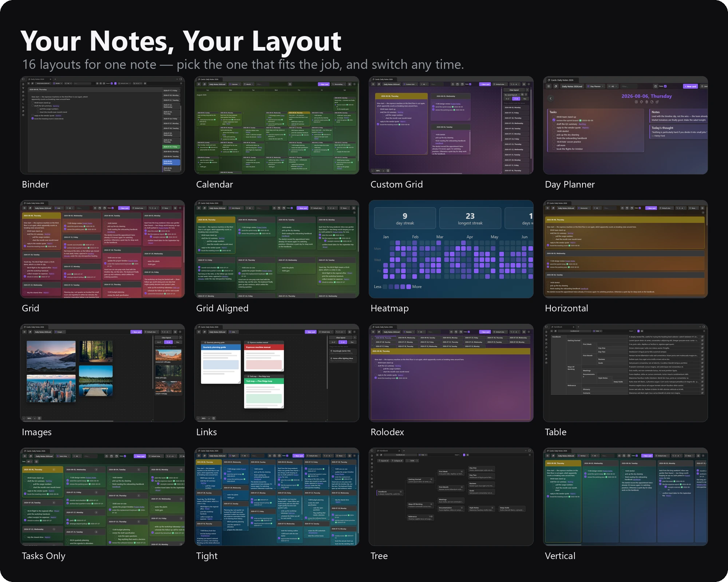Click copy icon beside menu in Day Planner
Image resolution: width=728 pixels, height=582 pixels.
[556, 86]
